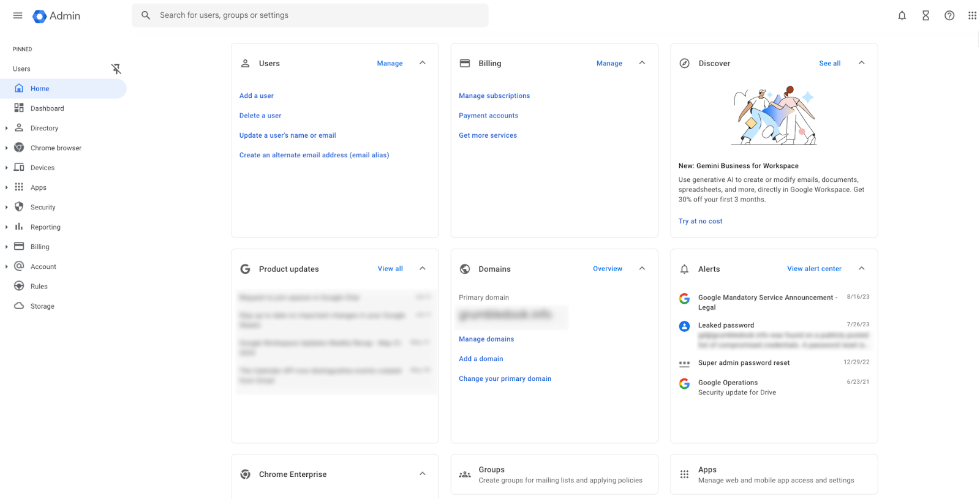The height and width of the screenshot is (499, 980).
Task: Click the Users card person icon
Action: tap(246, 63)
